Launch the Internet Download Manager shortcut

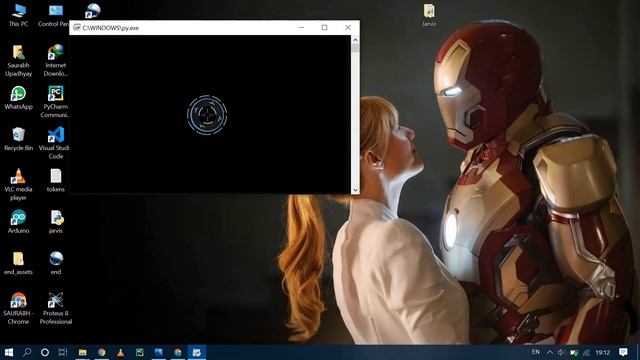pyautogui.click(x=56, y=61)
